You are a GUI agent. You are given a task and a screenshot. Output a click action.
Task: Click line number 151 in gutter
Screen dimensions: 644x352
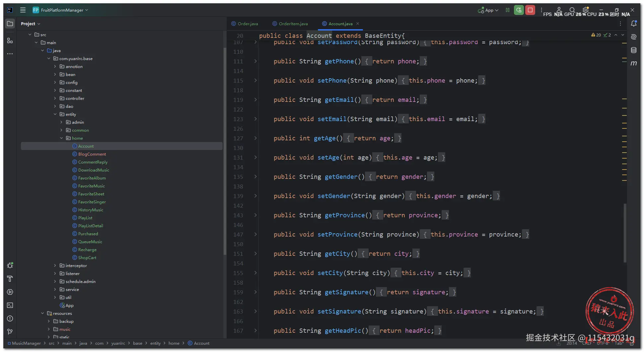point(238,254)
